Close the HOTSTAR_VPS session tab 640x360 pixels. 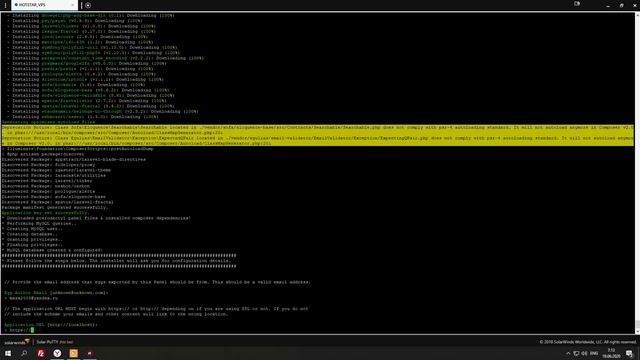tap(73, 5)
